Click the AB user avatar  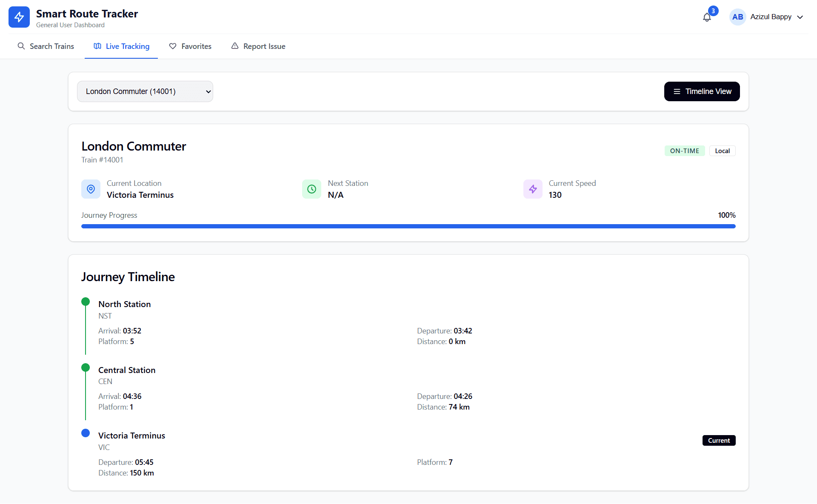click(x=737, y=17)
